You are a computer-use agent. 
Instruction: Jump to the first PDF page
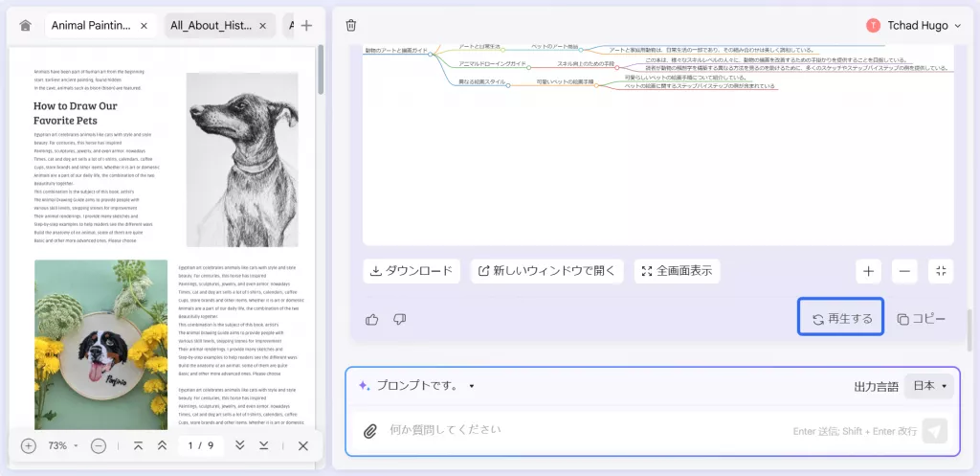(x=138, y=446)
